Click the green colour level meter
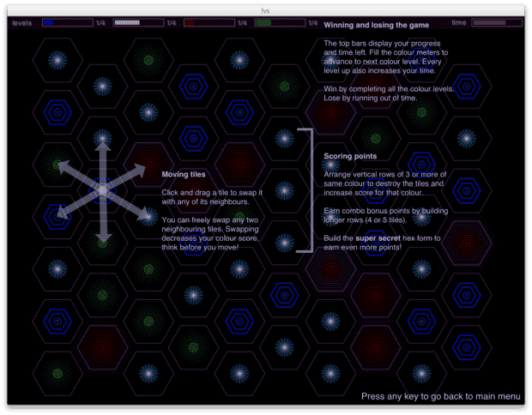Viewport: 532px width, 415px height. pos(278,23)
